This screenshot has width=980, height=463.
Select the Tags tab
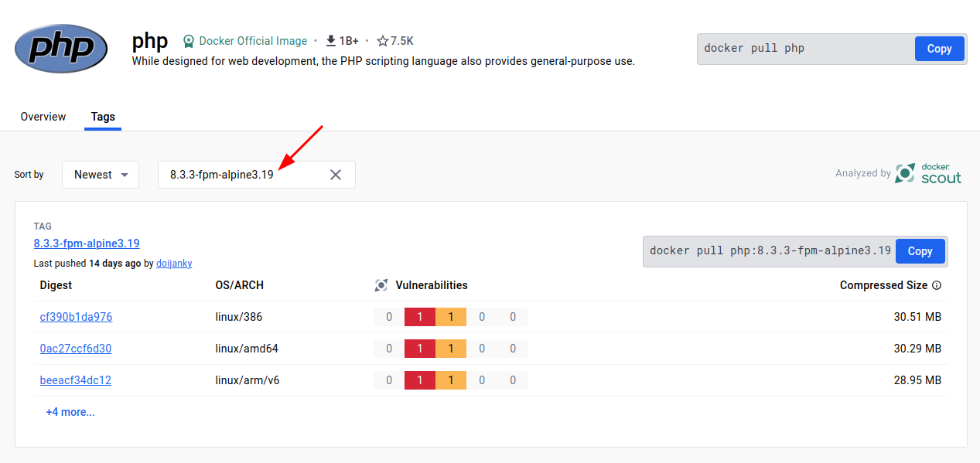[x=103, y=117]
